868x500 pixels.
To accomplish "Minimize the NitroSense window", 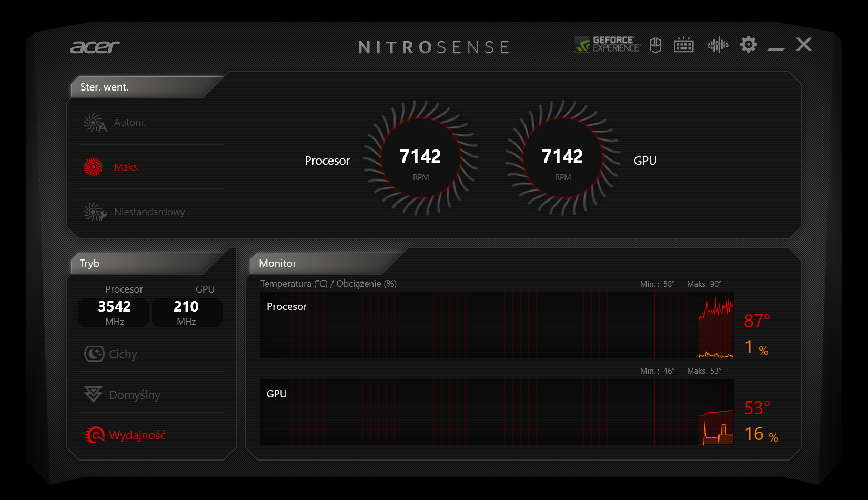I will 776,49.
